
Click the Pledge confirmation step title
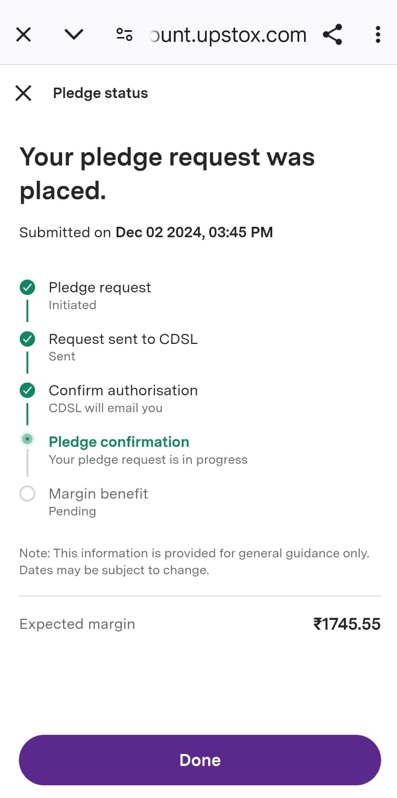[119, 442]
